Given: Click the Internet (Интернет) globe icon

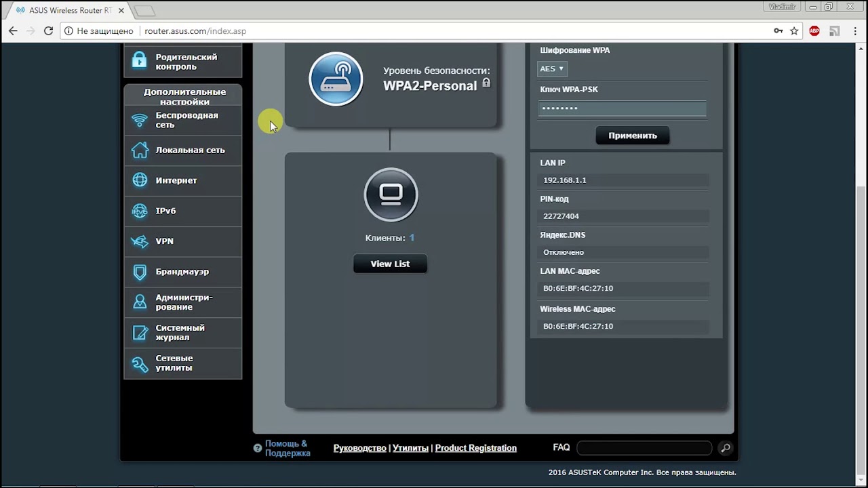Looking at the screenshot, I should point(140,180).
